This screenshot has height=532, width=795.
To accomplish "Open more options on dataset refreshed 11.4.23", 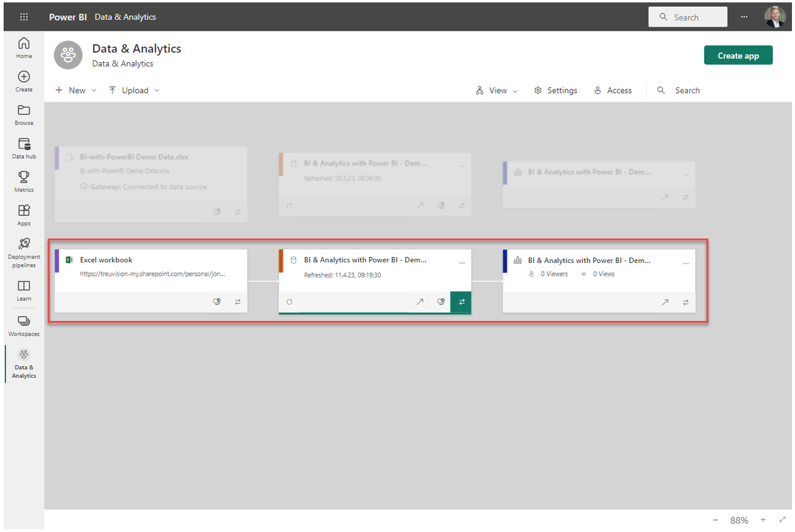I will (x=462, y=263).
